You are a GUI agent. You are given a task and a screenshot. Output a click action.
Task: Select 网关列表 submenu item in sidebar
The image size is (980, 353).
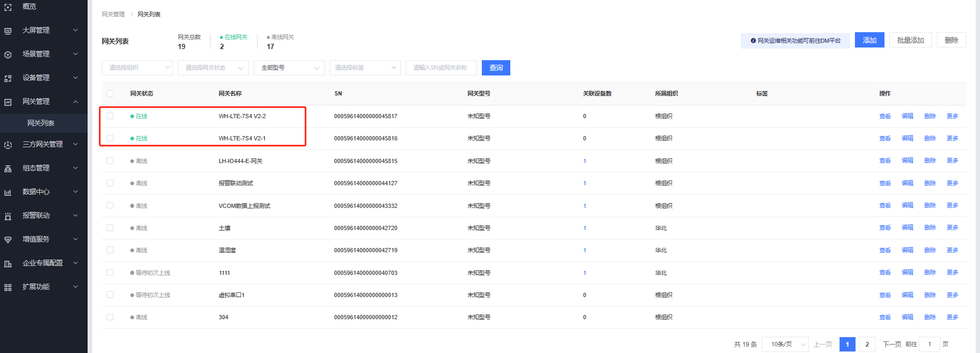[x=41, y=123]
